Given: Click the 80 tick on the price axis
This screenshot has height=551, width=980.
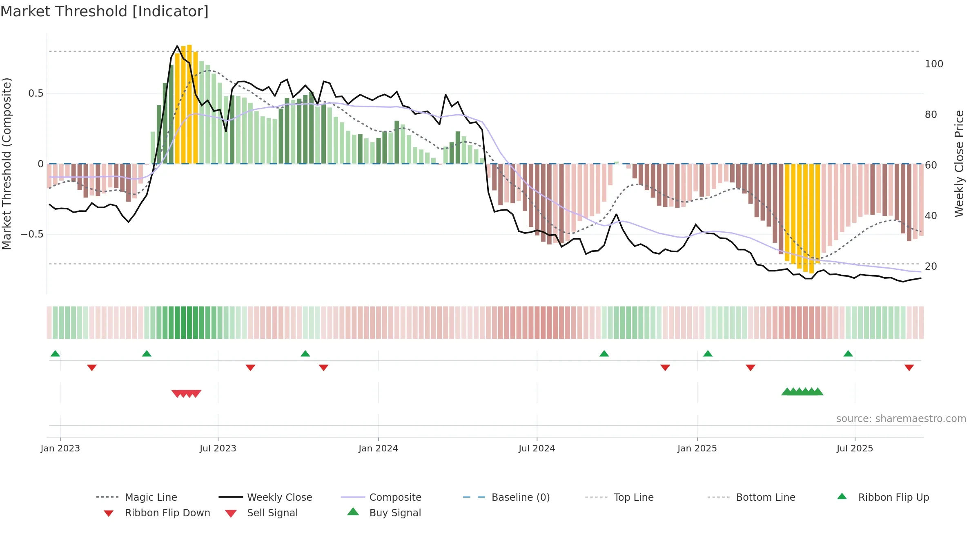Looking at the screenshot, I should 931,115.
